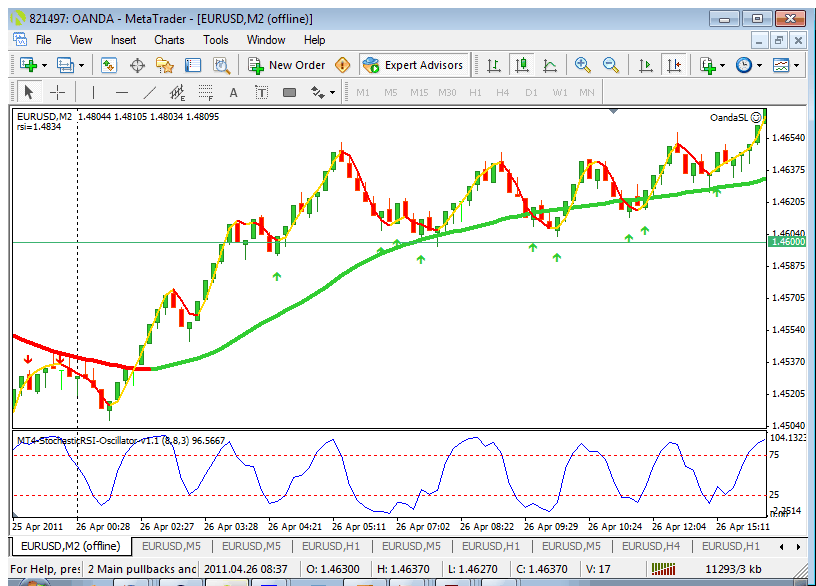Viewport: 816px width, 586px height.
Task: Open the Insert menu
Action: coord(123,40)
